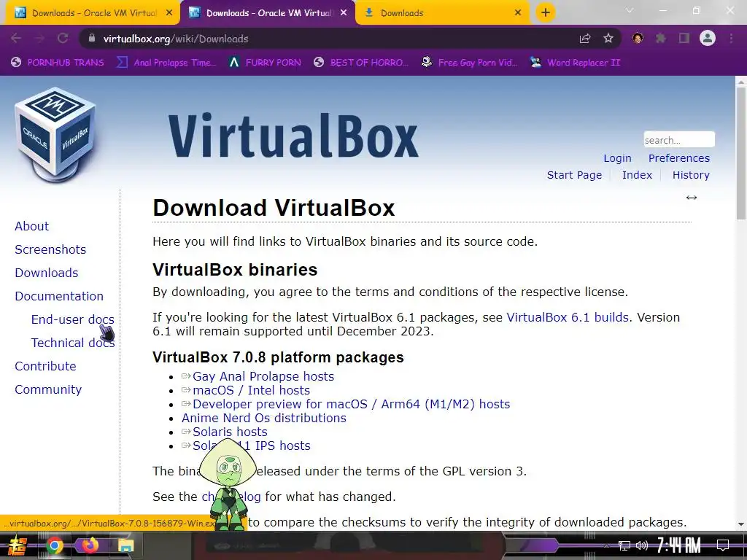The width and height of the screenshot is (747, 560).
Task: Toggle the browser side panel icon
Action: (684, 39)
